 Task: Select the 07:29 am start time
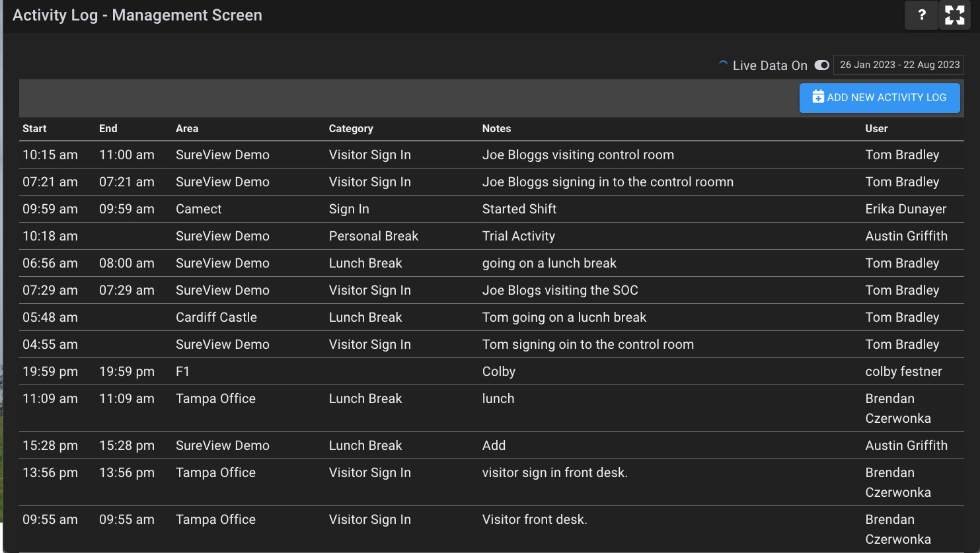pyautogui.click(x=50, y=290)
